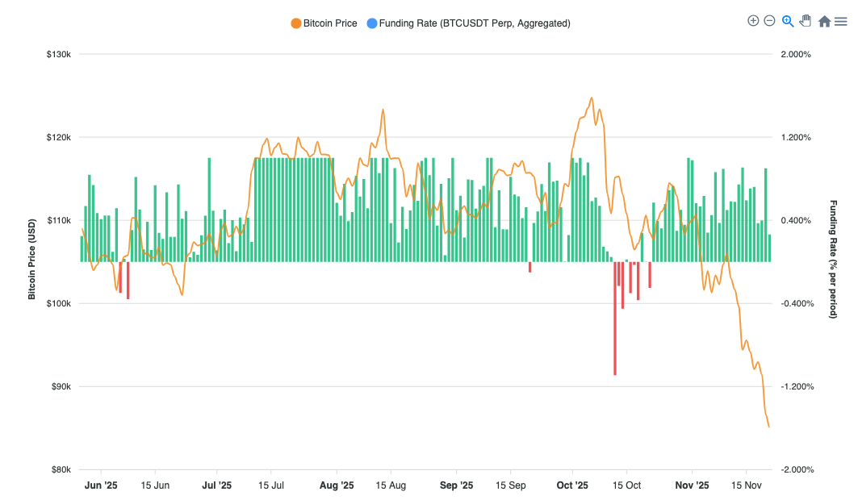858x504 pixels.
Task: Click the Bitcoin price line at its October peak
Action: tap(592, 99)
